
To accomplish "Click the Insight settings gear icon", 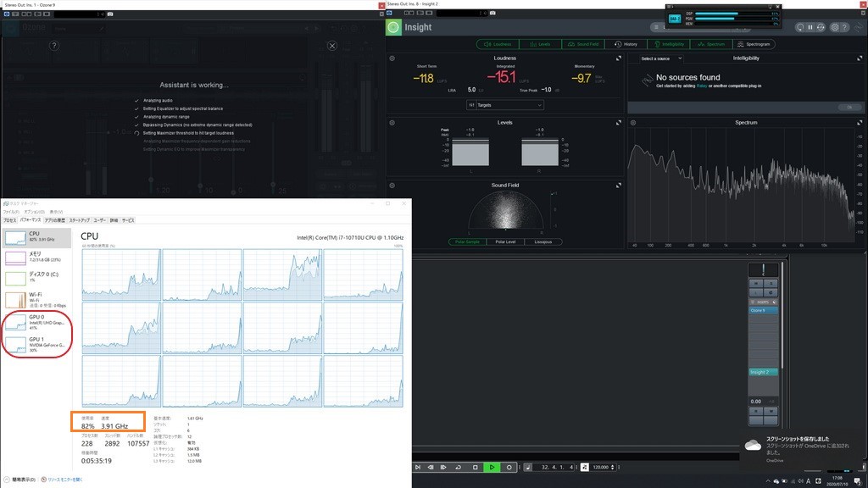I will click(x=834, y=27).
